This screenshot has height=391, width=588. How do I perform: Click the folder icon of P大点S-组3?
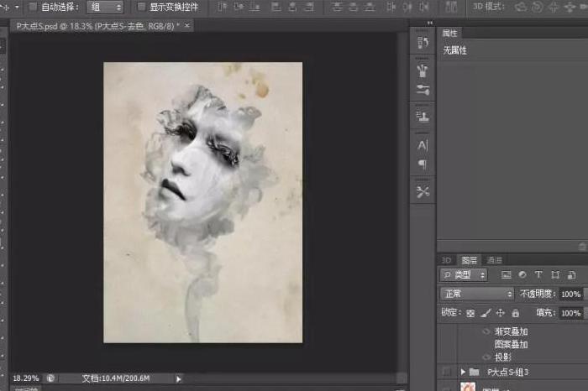click(x=475, y=372)
